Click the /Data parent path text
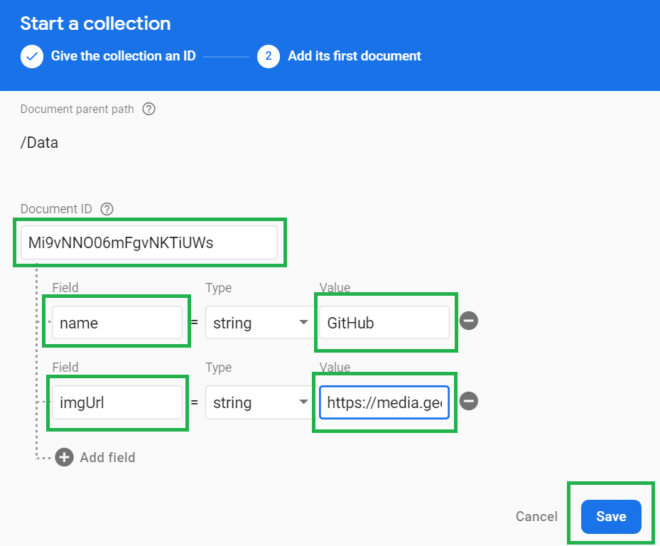This screenshot has width=660, height=546. coord(40,142)
